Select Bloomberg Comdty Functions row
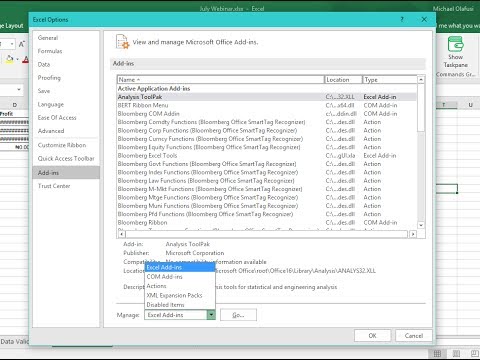 click(x=267, y=122)
